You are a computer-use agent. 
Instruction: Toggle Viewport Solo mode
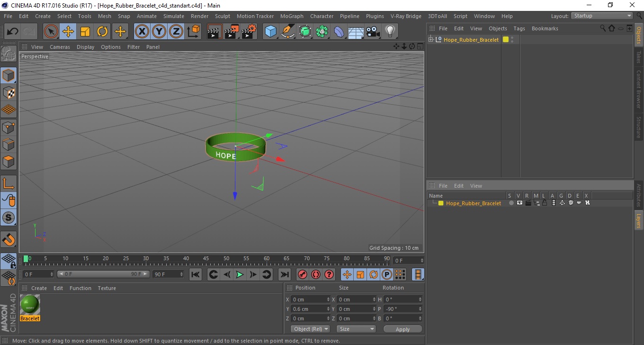click(9, 218)
